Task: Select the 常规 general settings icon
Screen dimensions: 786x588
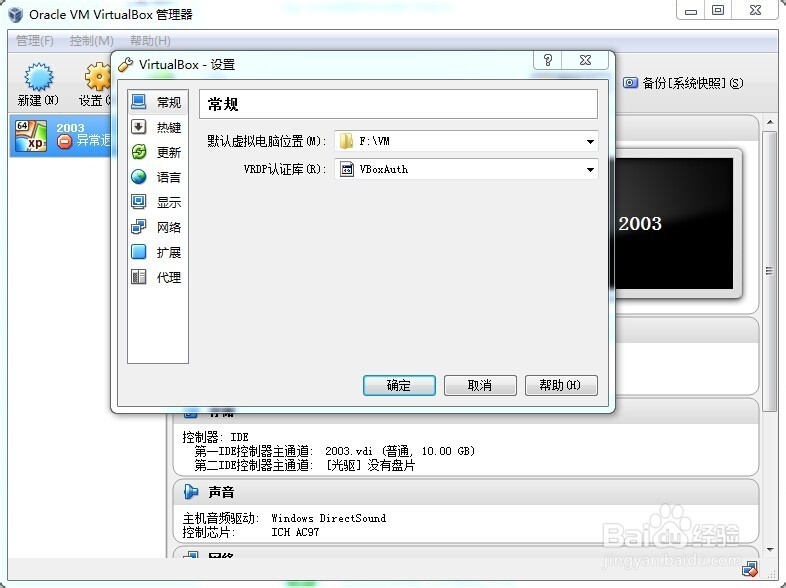Action: 138,102
